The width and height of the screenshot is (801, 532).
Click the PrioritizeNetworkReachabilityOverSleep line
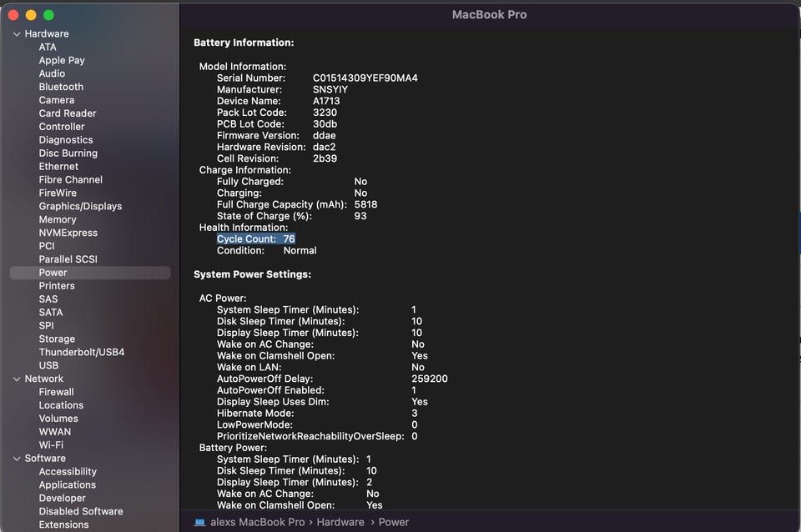317,437
